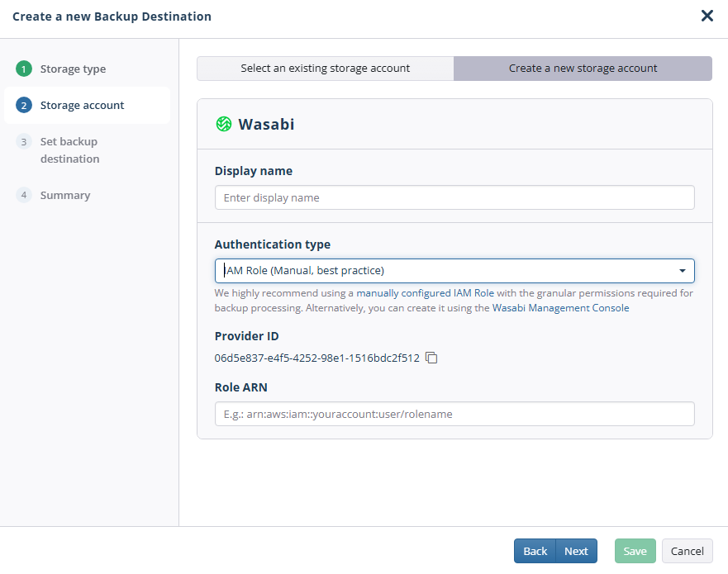Focus the Display name input field
The image size is (728, 574).
454,197
